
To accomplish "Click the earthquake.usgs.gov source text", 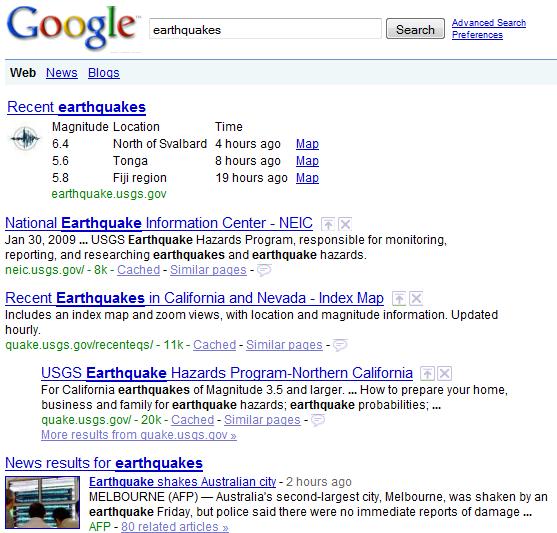I will pyautogui.click(x=109, y=194).
